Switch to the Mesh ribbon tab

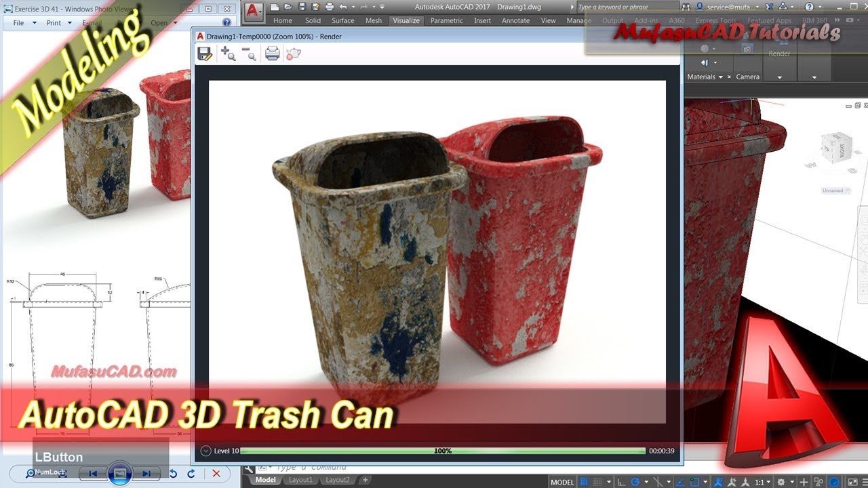point(374,20)
